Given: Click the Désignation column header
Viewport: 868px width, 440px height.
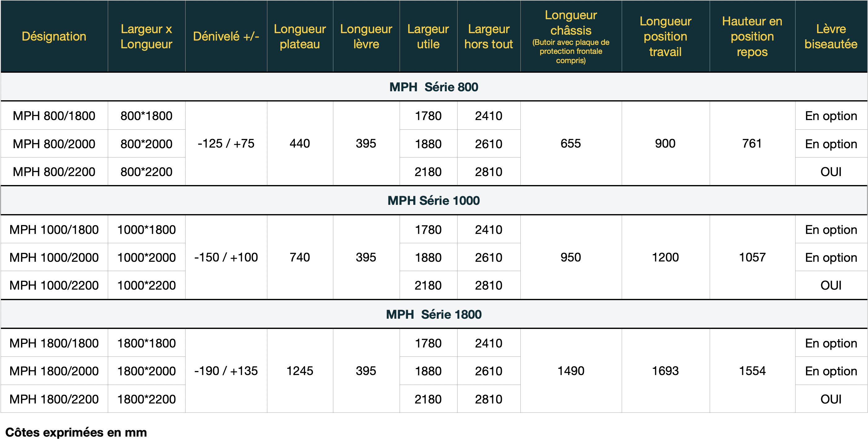Looking at the screenshot, I should pyautogui.click(x=54, y=37).
